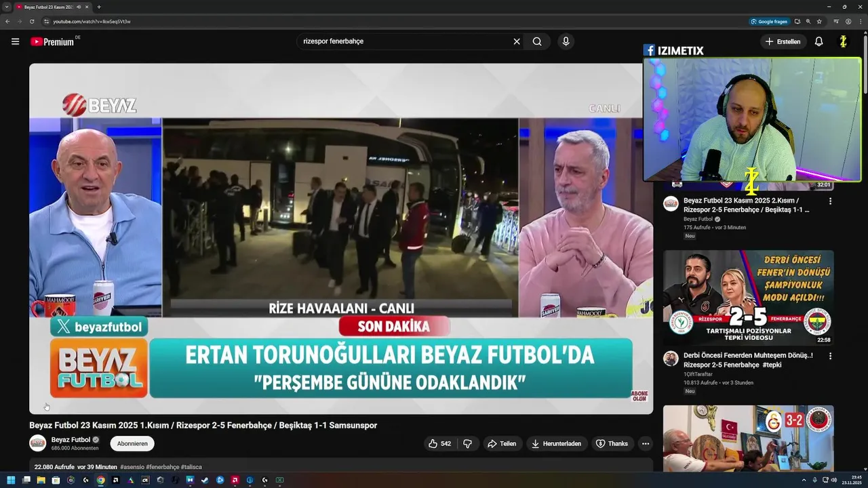This screenshot has height=488, width=868.
Task: Click Chrome icon in taskbar
Action: (100, 480)
